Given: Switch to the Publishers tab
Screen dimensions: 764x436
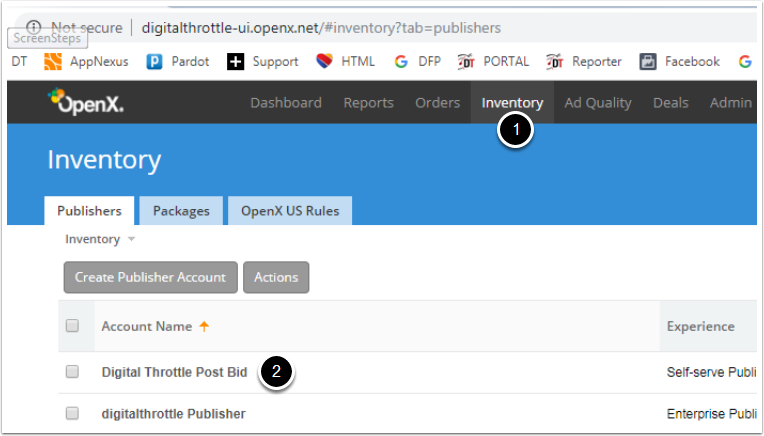Looking at the screenshot, I should pyautogui.click(x=89, y=211).
